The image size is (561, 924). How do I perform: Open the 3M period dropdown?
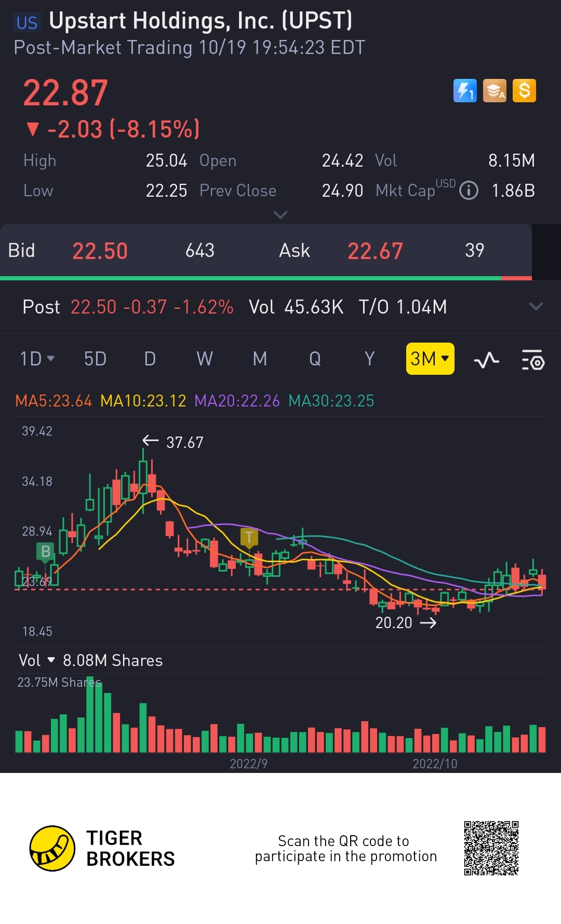point(430,359)
